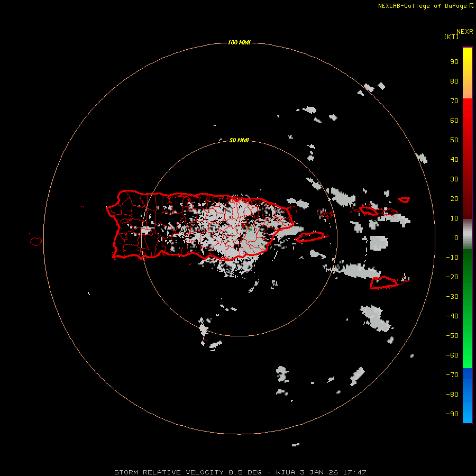
Task: Select the 40 value on the velocity scale
Action: [454, 159]
